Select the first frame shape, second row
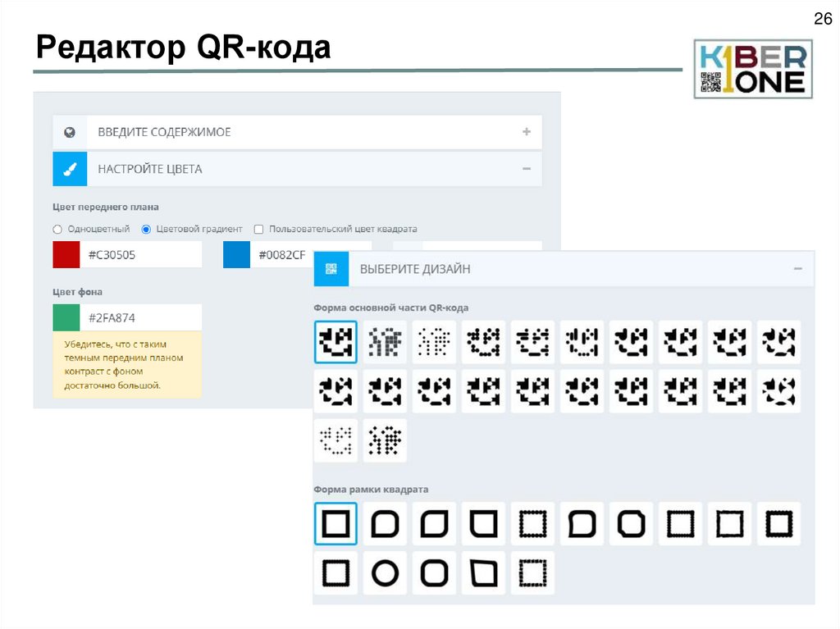The height and width of the screenshot is (629, 840). [336, 572]
